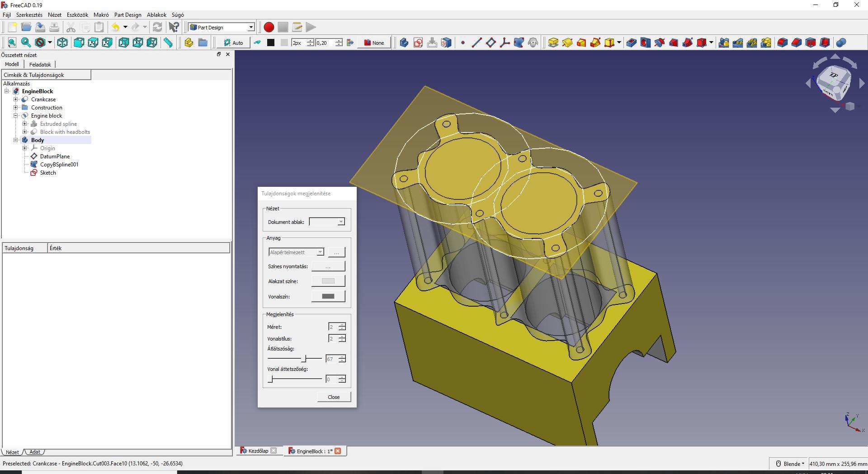Open the workbench selector dropdown

click(x=222, y=27)
